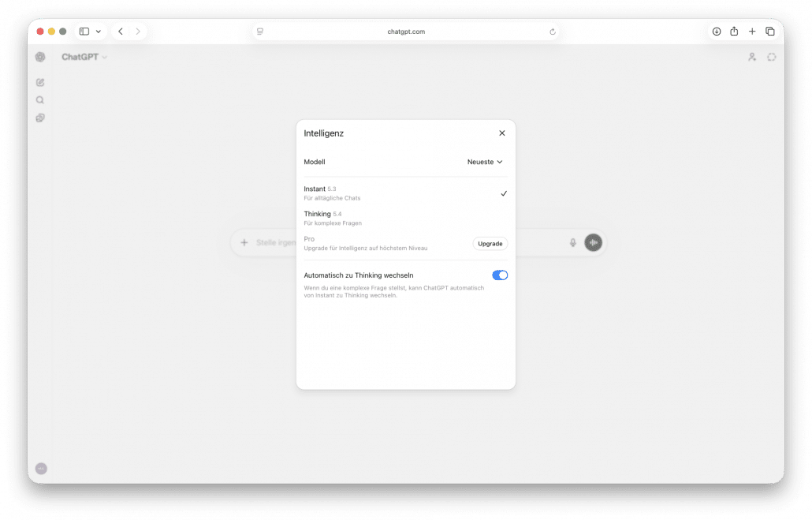Image resolution: width=812 pixels, height=520 pixels.
Task: Click the plus attach icon in prompt box
Action: click(x=244, y=242)
